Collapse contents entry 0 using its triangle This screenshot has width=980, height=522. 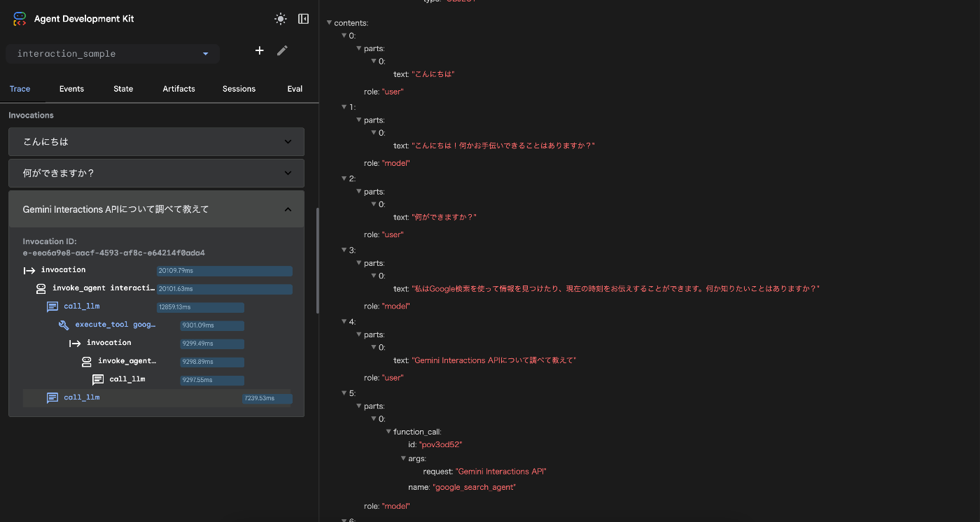coord(344,36)
